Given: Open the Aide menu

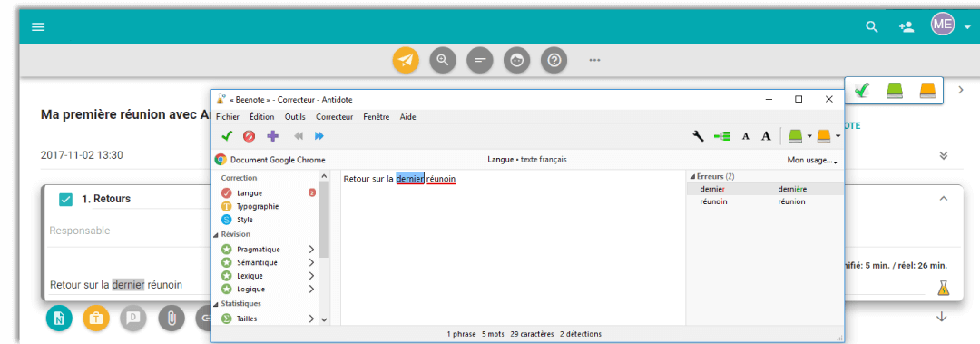Looking at the screenshot, I should 408,117.
